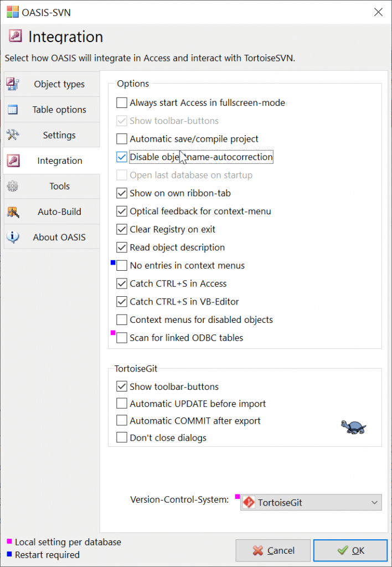392x567 pixels.
Task: Click the dropdown arrow next to TortoiseGit
Action: pos(375,503)
